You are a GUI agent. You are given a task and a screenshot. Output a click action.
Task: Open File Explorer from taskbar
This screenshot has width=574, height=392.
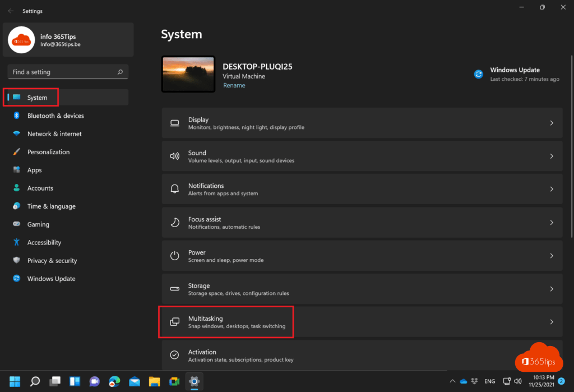coord(154,381)
